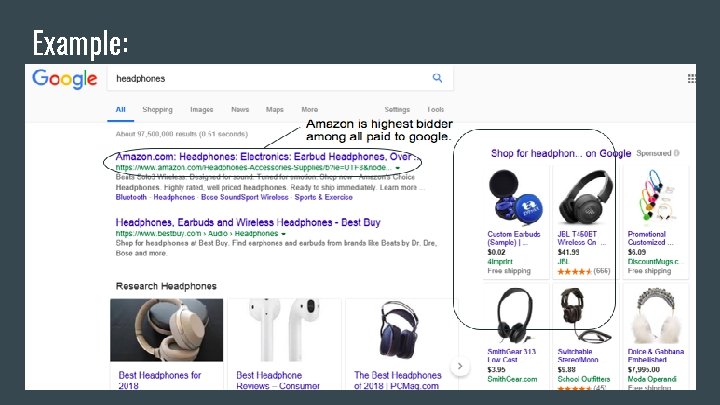
Task: Click the carousel next arrow in Research Headphones
Action: pyautogui.click(x=460, y=366)
